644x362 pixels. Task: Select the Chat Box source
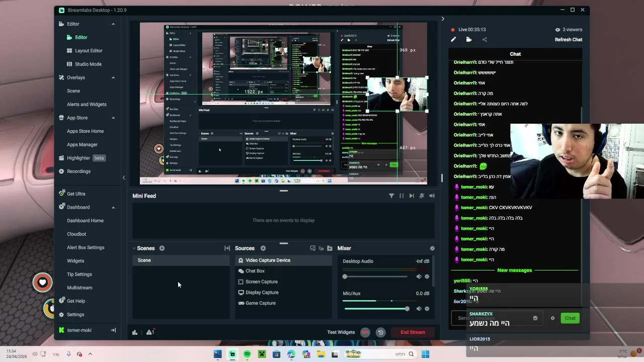[x=283, y=271]
